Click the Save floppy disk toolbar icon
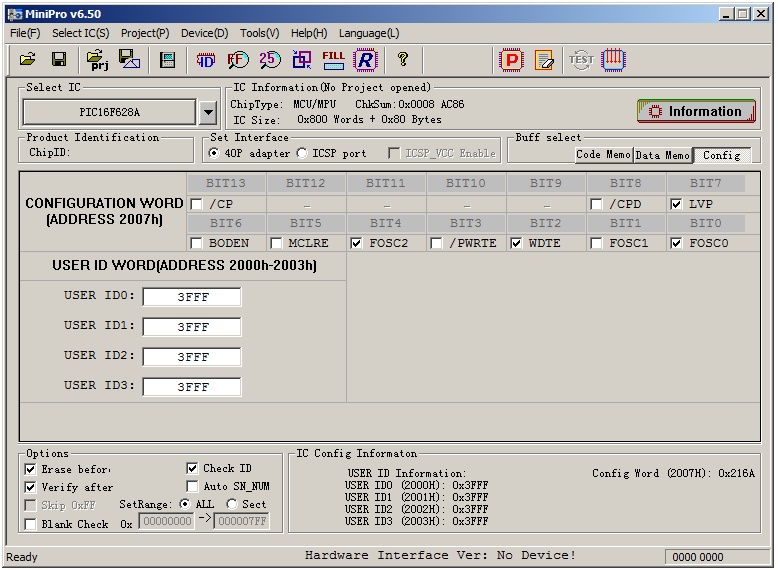Viewport: 778px width, 570px height. point(59,60)
